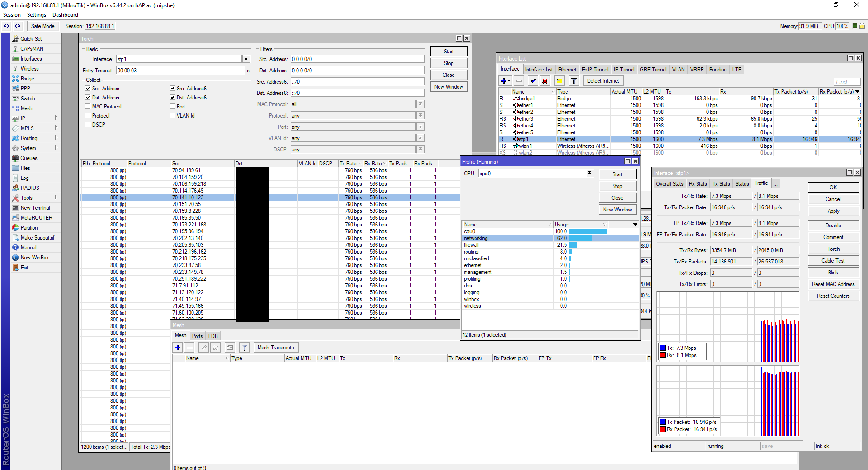Click Mesh Traceroute button
Screen dimensions: 868x470
click(x=276, y=348)
